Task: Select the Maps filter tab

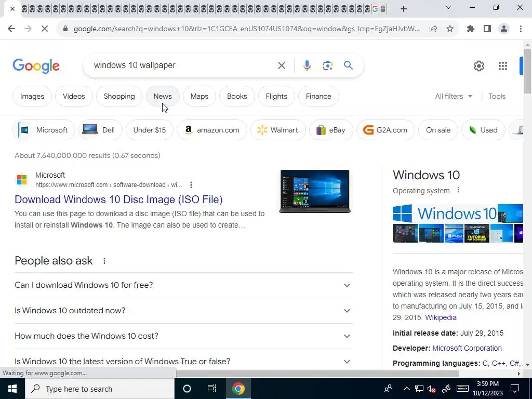Action: coord(199,96)
